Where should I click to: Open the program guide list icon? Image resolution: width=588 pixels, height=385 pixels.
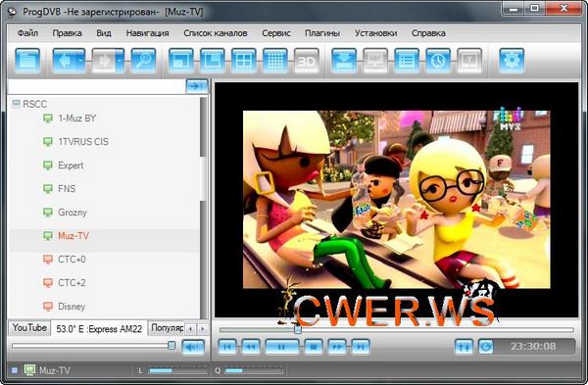(x=407, y=61)
